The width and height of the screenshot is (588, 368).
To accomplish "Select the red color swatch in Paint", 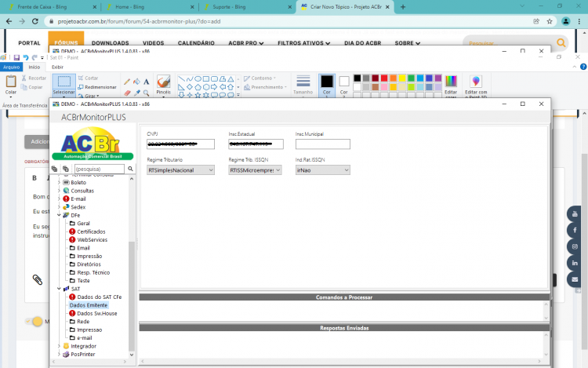I will (x=384, y=78).
